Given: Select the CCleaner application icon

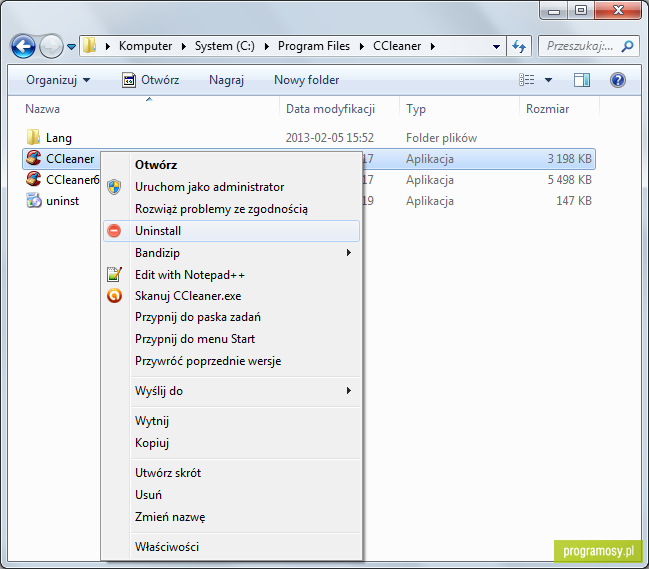Looking at the screenshot, I should pyautogui.click(x=34, y=158).
